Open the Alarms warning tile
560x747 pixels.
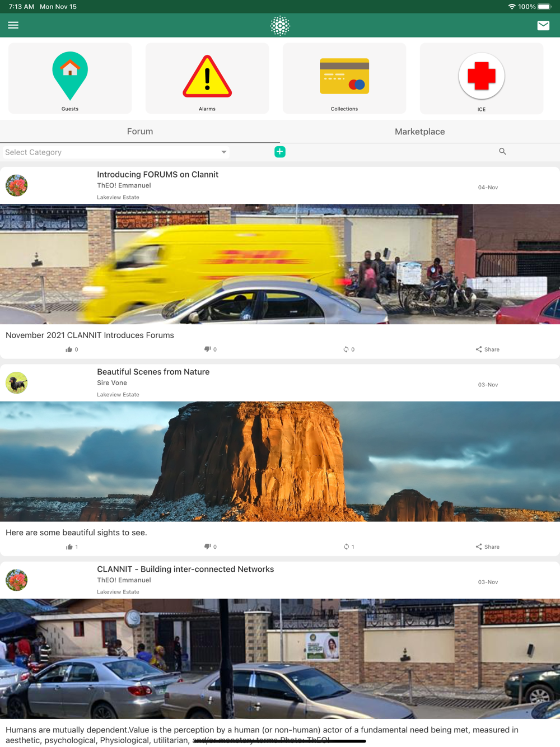pyautogui.click(x=207, y=78)
